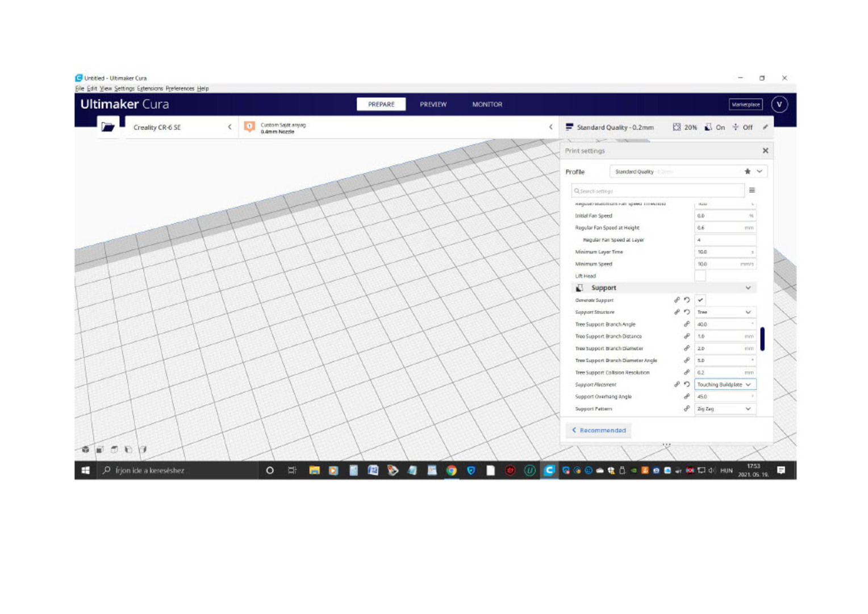Expand the material and nozzle selector panel
This screenshot has height=614, width=868.
coord(398,127)
